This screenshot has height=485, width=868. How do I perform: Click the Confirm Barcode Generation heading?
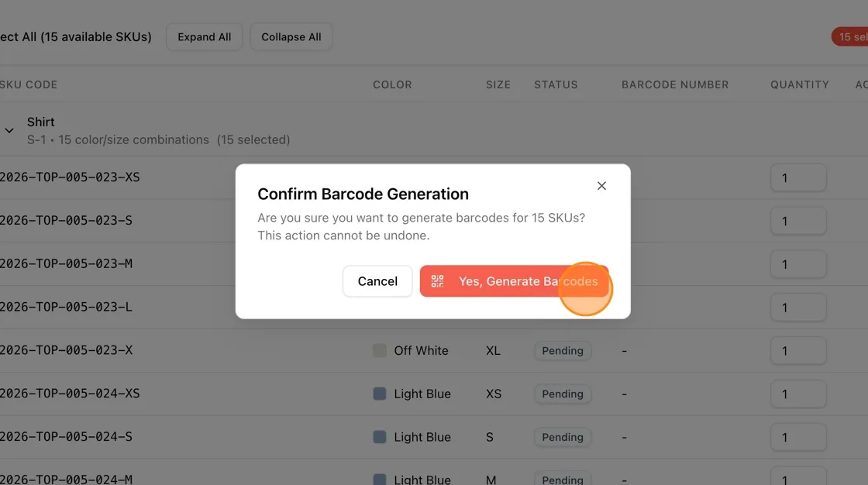pos(363,194)
